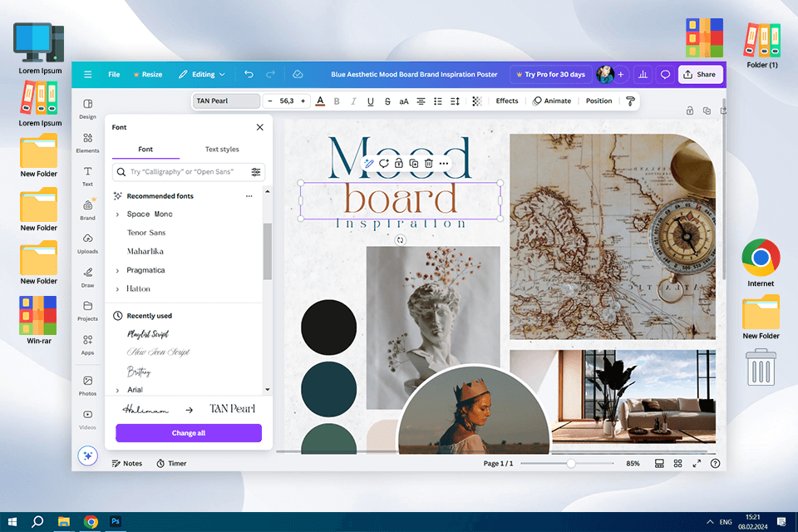
Task: Open the Design sidebar panel
Action: (x=87, y=109)
